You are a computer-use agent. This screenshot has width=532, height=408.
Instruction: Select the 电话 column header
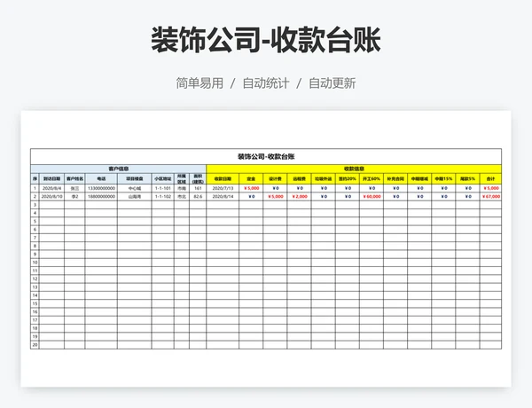pos(101,178)
